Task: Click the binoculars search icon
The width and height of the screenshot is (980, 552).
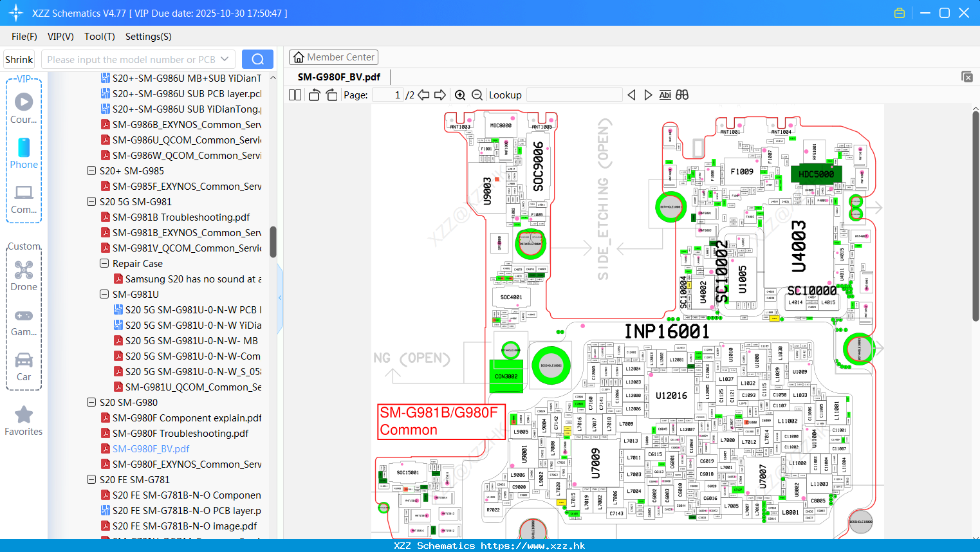Action: (682, 95)
